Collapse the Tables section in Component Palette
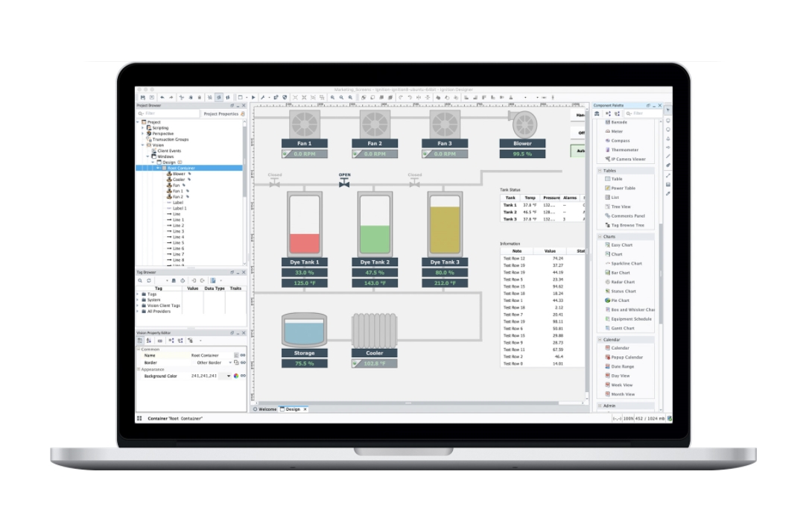Screen dimensions: 812x530 pyautogui.click(x=600, y=171)
